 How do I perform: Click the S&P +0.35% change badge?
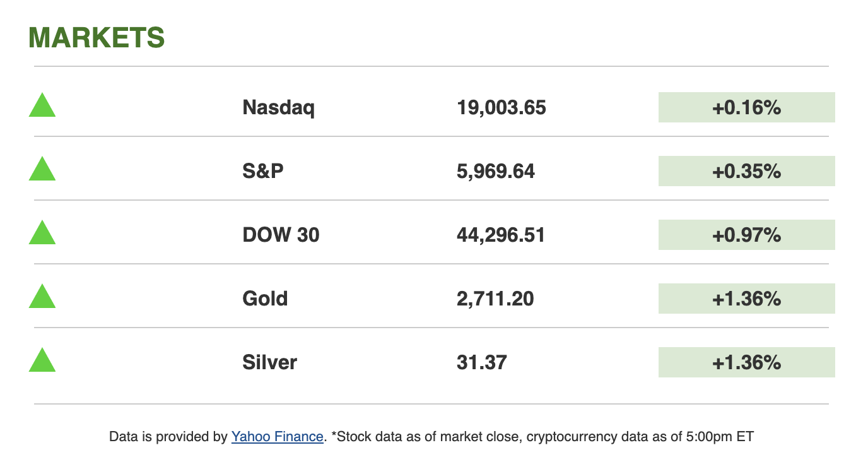coord(746,171)
